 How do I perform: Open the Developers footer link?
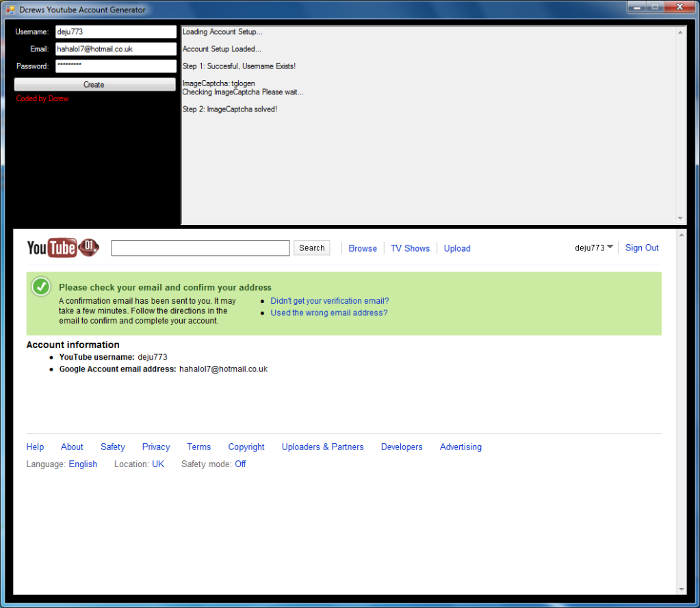click(402, 447)
